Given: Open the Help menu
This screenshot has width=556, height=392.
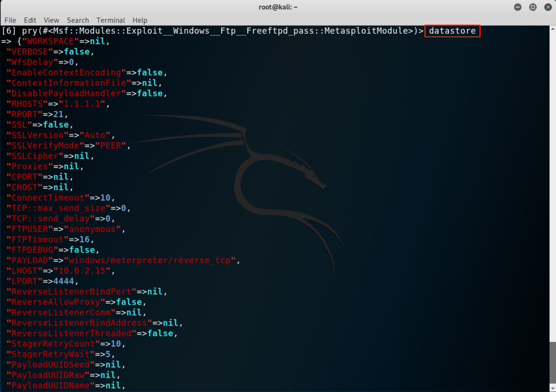Looking at the screenshot, I should point(140,20).
